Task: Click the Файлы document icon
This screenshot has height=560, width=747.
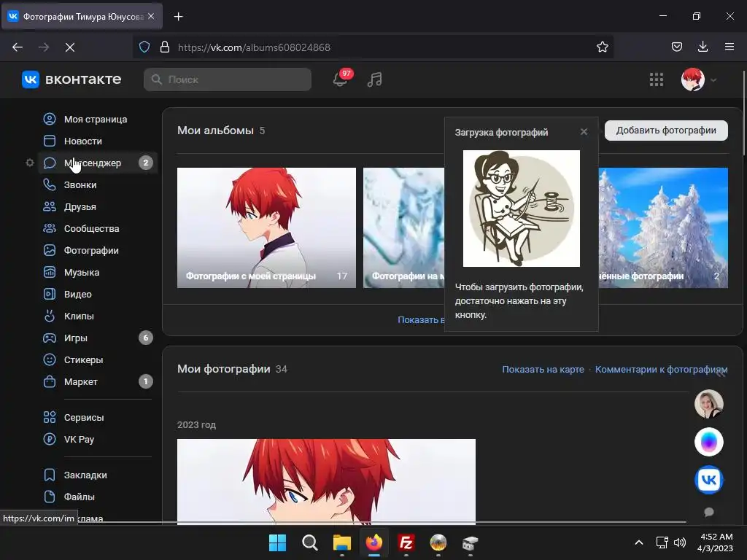Action: click(x=50, y=497)
